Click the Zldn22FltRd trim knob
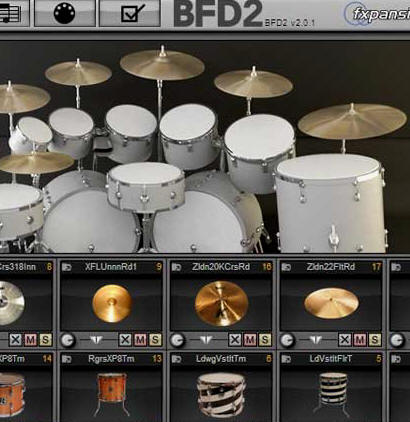 click(287, 340)
